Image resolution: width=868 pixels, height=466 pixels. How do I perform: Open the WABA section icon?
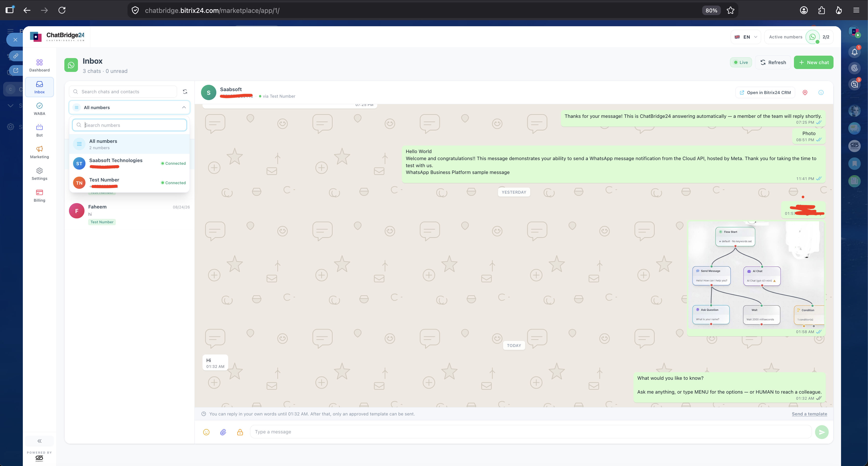coord(39,105)
